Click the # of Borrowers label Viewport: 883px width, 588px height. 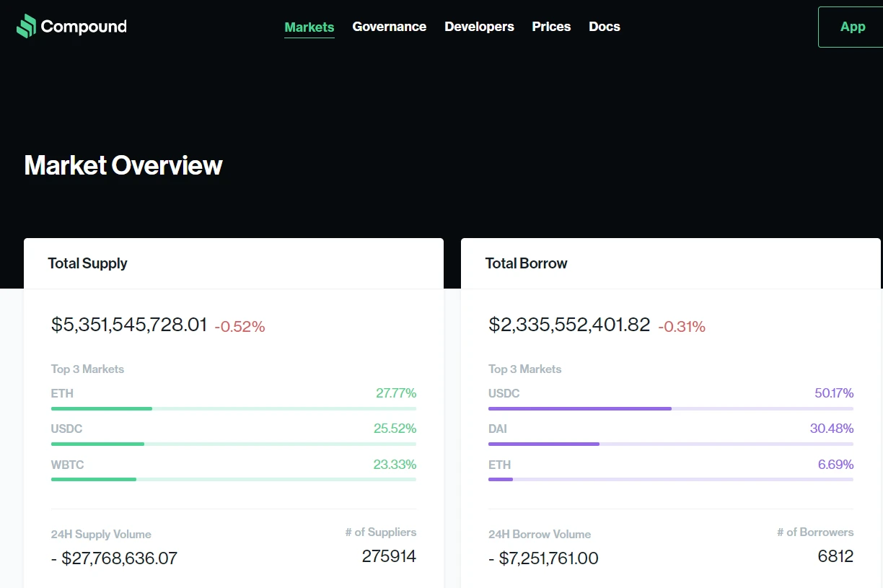click(815, 532)
